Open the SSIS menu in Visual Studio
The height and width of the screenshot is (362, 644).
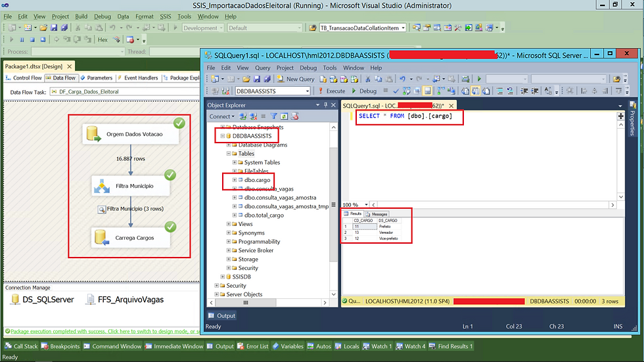[x=165, y=16]
